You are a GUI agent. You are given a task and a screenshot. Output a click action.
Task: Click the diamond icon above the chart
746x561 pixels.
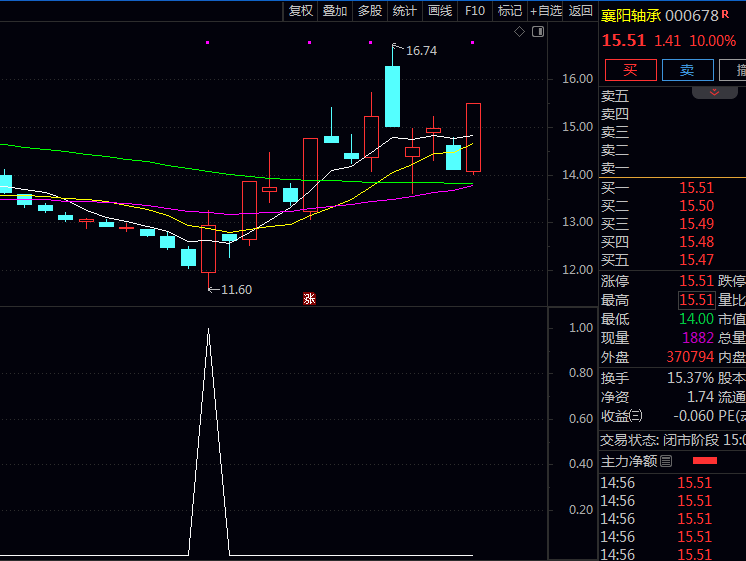pos(519,32)
